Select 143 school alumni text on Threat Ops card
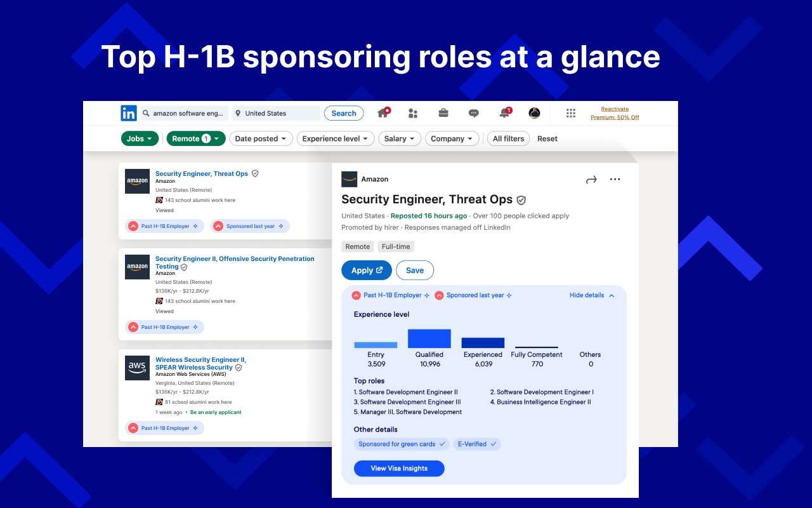 [x=200, y=200]
